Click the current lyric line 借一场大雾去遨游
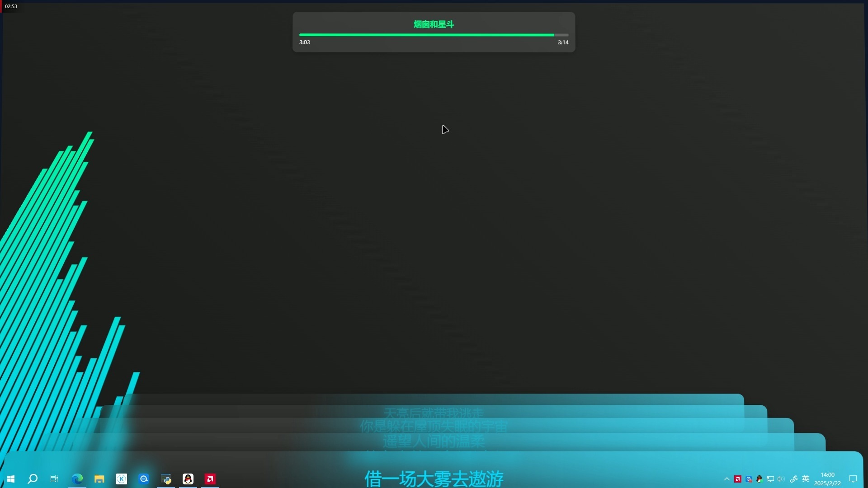This screenshot has height=488, width=868. pos(434,478)
